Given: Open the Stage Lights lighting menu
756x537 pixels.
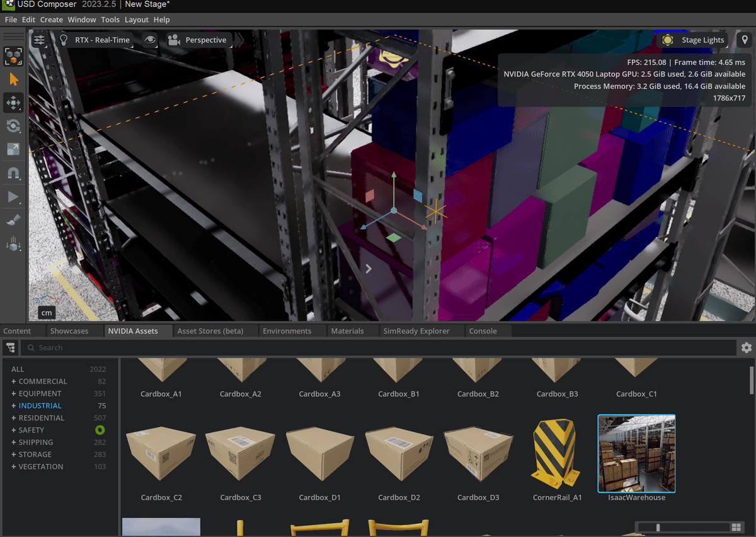Looking at the screenshot, I should (x=693, y=40).
